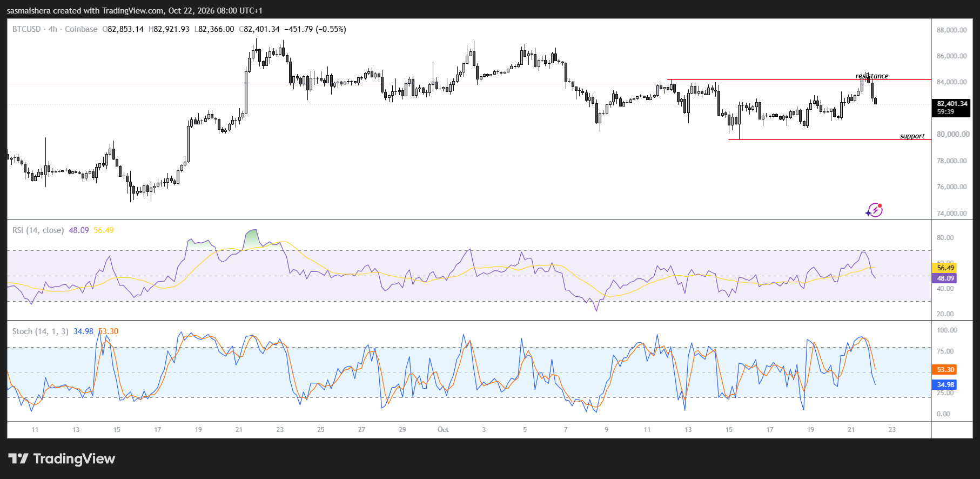Click the purple 48.09 tag on the RSI axis
Image resolution: width=980 pixels, height=479 pixels.
945,278
